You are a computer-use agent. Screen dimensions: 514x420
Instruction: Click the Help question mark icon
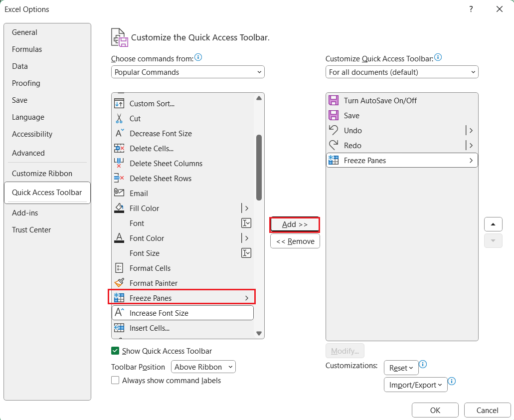[471, 9]
